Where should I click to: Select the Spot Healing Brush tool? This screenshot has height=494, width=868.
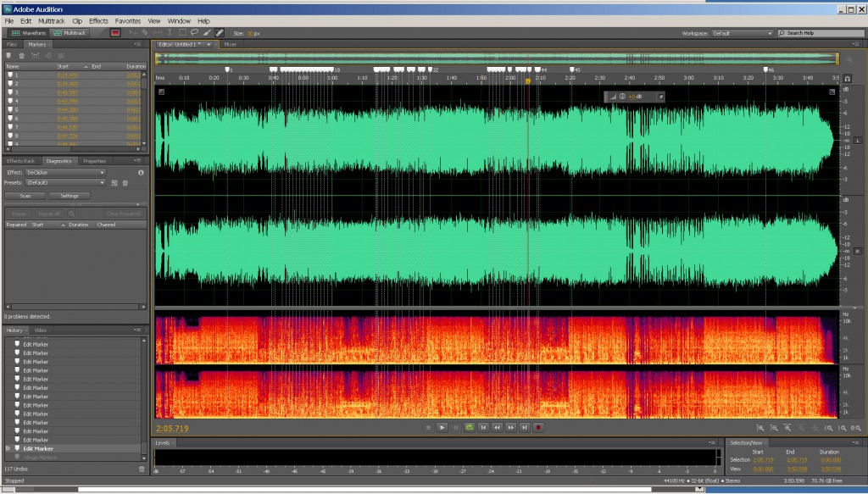click(220, 33)
